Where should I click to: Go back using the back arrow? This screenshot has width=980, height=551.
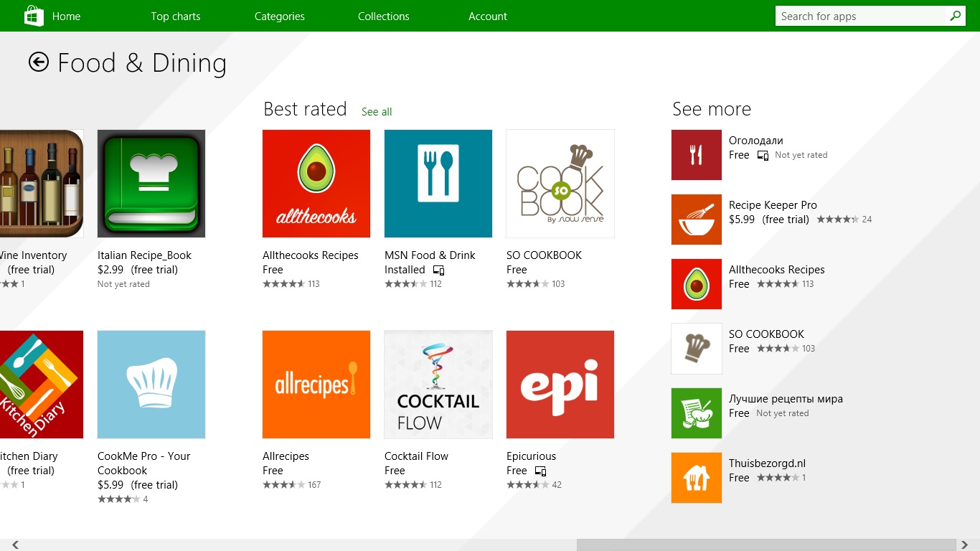pyautogui.click(x=39, y=62)
